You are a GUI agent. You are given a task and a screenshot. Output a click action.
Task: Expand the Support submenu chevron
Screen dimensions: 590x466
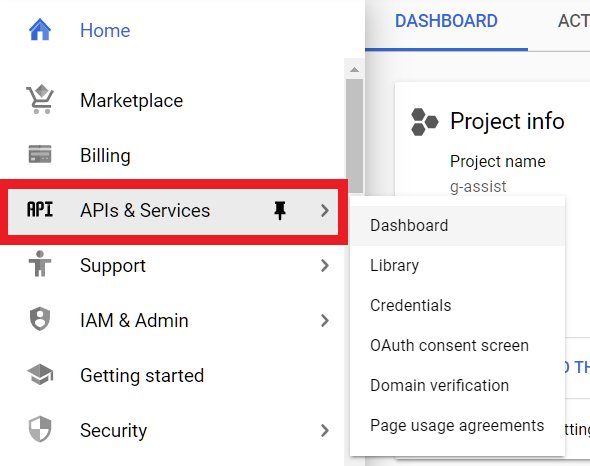click(x=325, y=265)
